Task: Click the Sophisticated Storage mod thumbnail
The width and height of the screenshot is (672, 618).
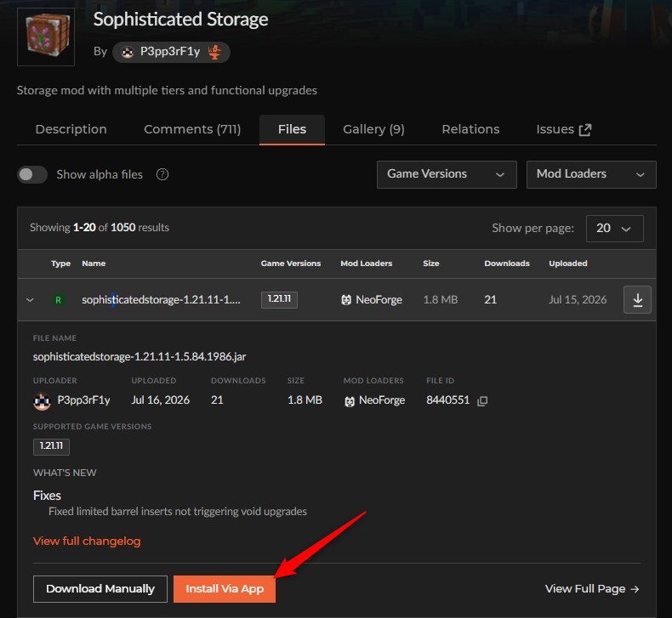Action: point(46,37)
